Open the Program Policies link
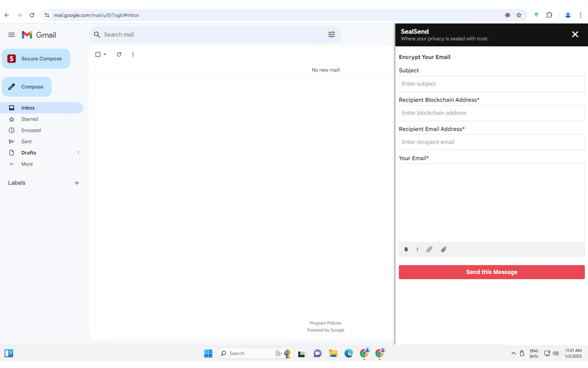Screen dimensions: 588x368 coord(325,323)
